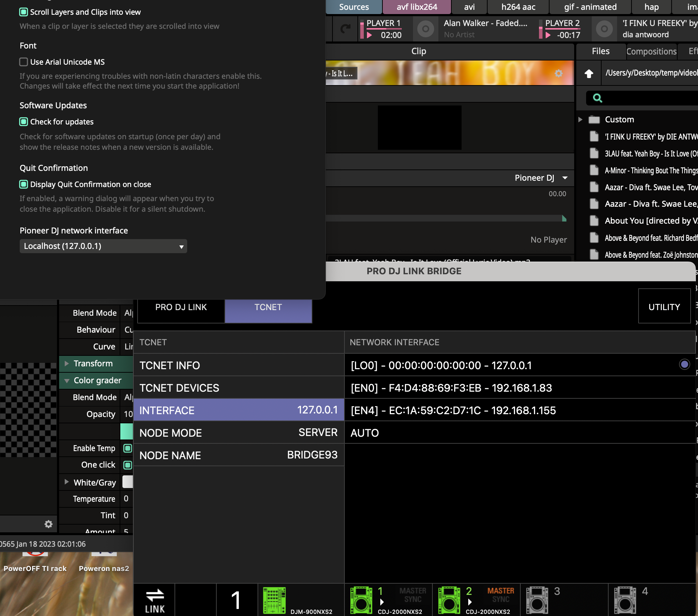Image resolution: width=698 pixels, height=616 pixels.
Task: Select the EN0 192.168.1.83 interface
Action: tap(451, 388)
